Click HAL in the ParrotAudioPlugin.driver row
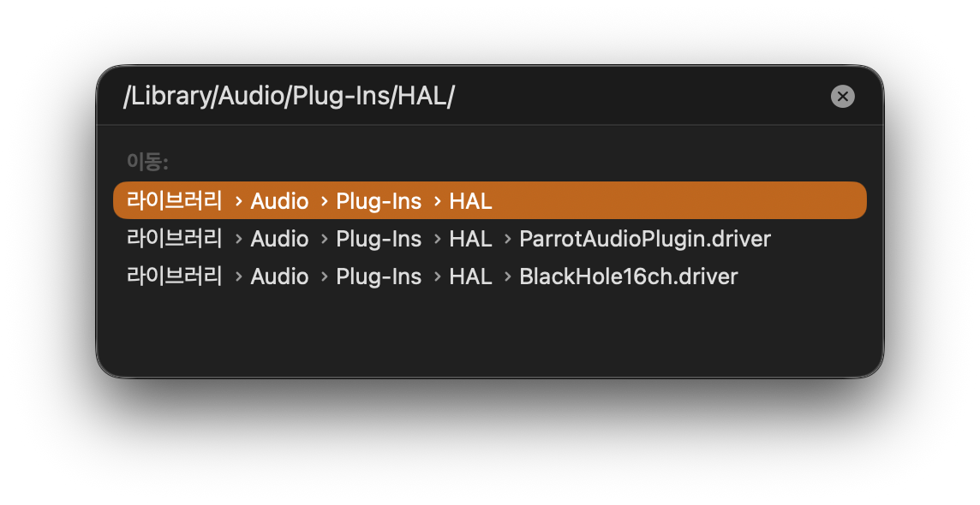The image size is (980, 505). [x=470, y=239]
